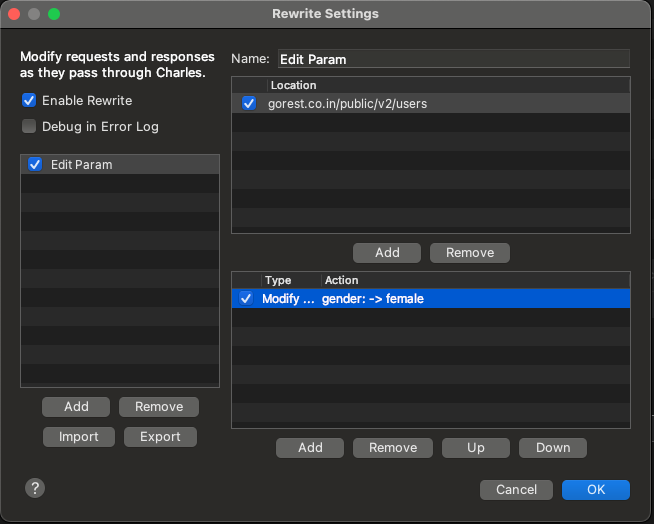
Task: Open the help question mark button
Action: 35,488
